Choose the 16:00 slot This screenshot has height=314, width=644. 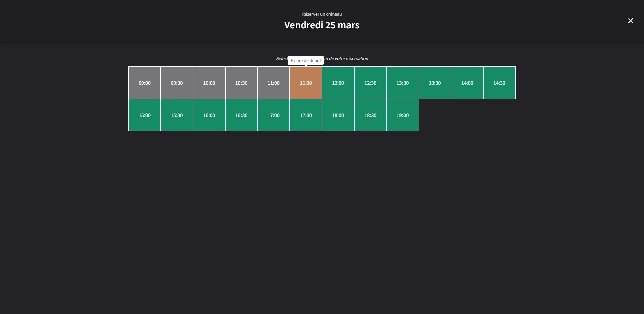point(209,115)
